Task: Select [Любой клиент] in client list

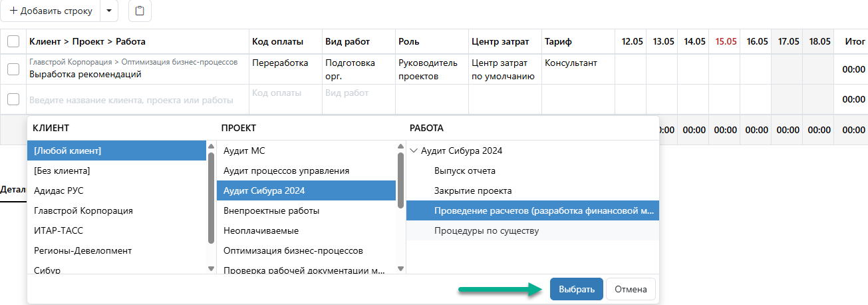Action: coord(117,151)
